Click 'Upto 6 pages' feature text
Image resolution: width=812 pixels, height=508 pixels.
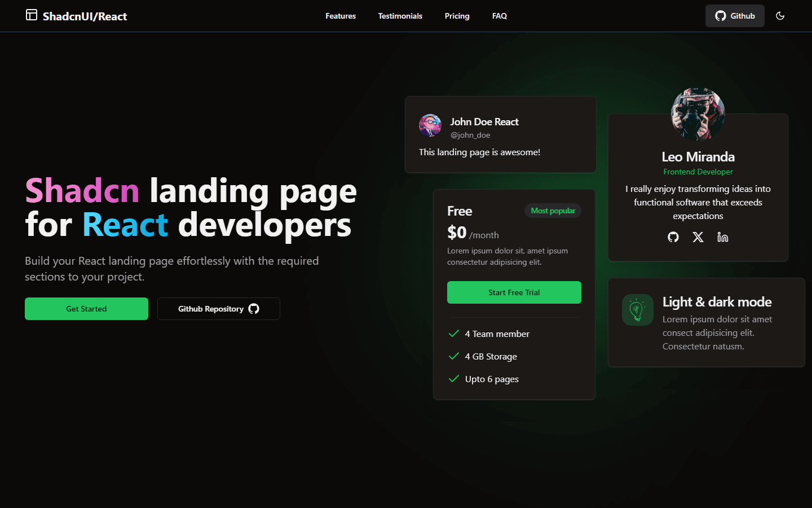(492, 379)
